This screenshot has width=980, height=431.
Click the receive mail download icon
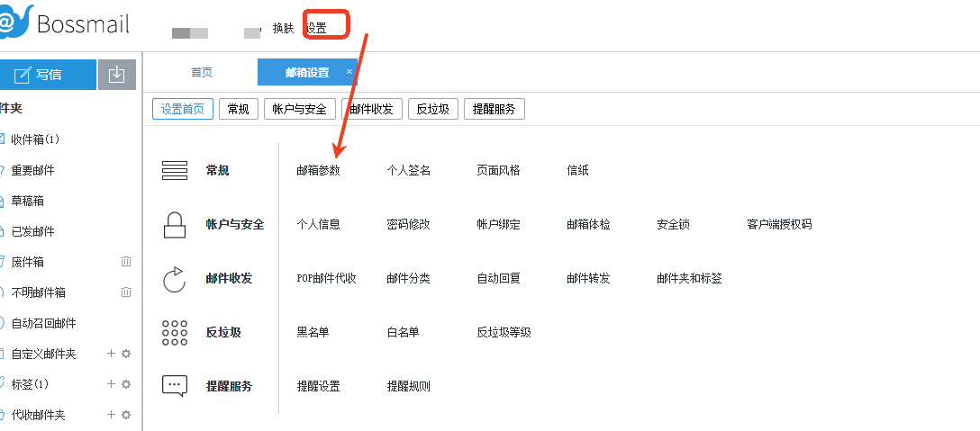(x=116, y=75)
